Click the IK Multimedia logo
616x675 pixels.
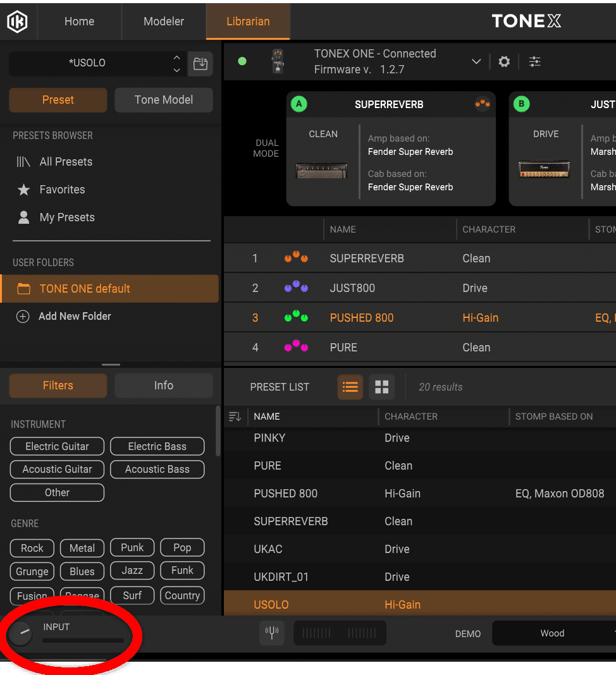(x=17, y=21)
